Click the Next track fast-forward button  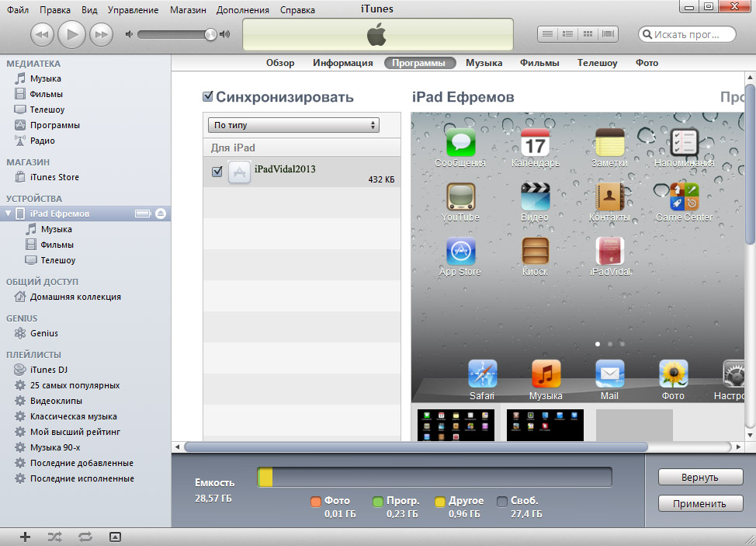point(101,35)
